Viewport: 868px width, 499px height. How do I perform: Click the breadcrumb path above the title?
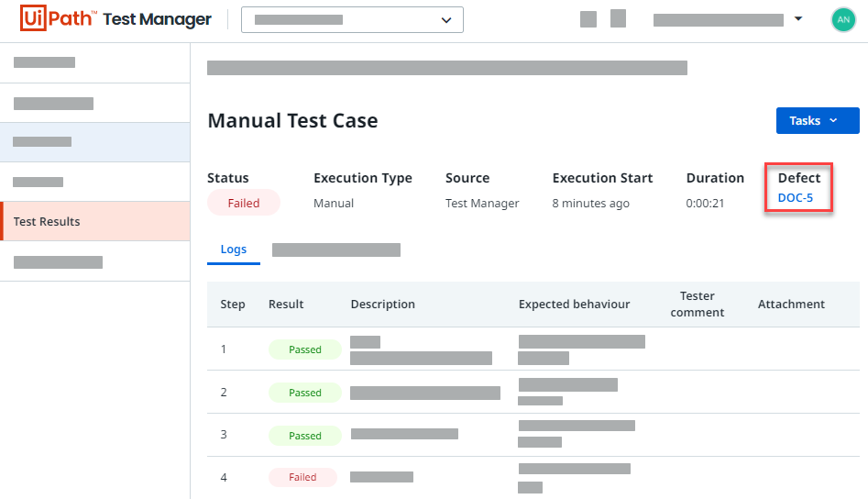[446, 67]
